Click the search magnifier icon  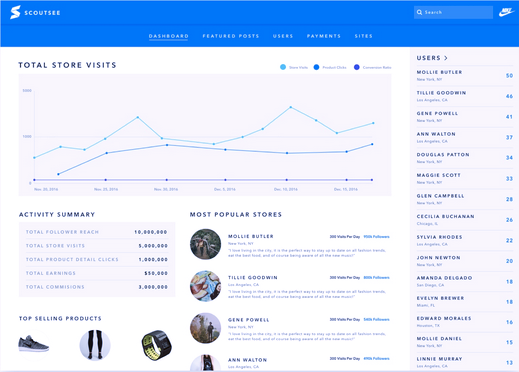click(x=419, y=12)
